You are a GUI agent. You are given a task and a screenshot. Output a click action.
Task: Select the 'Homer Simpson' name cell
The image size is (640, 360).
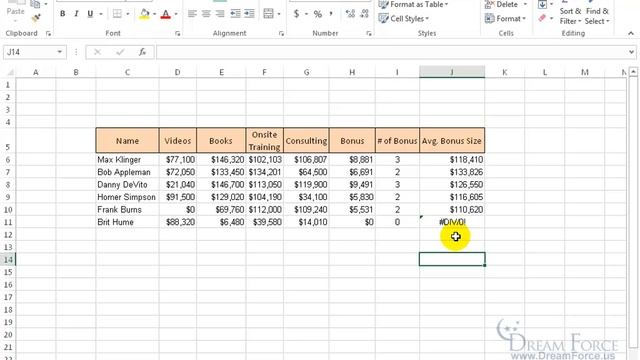click(127, 197)
